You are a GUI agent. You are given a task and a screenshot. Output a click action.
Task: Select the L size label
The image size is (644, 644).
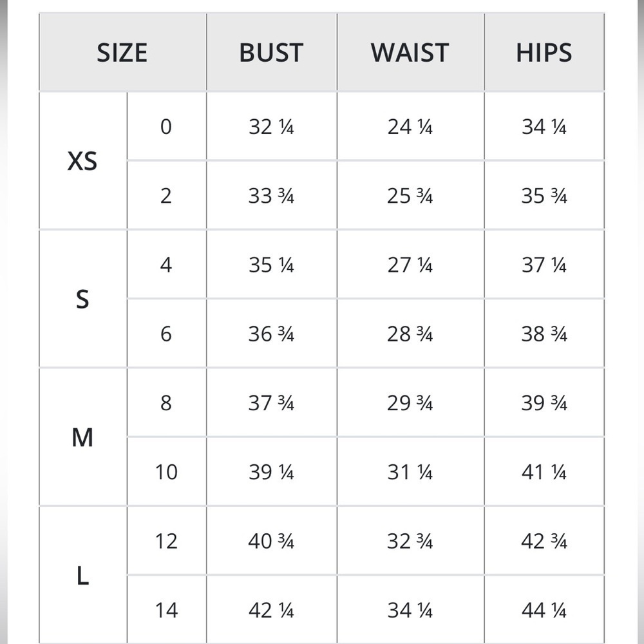click(82, 575)
